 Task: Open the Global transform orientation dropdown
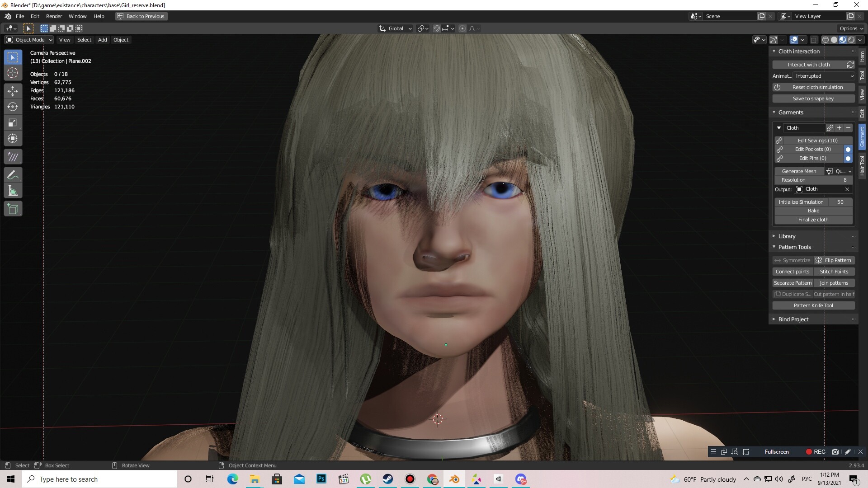(x=395, y=28)
